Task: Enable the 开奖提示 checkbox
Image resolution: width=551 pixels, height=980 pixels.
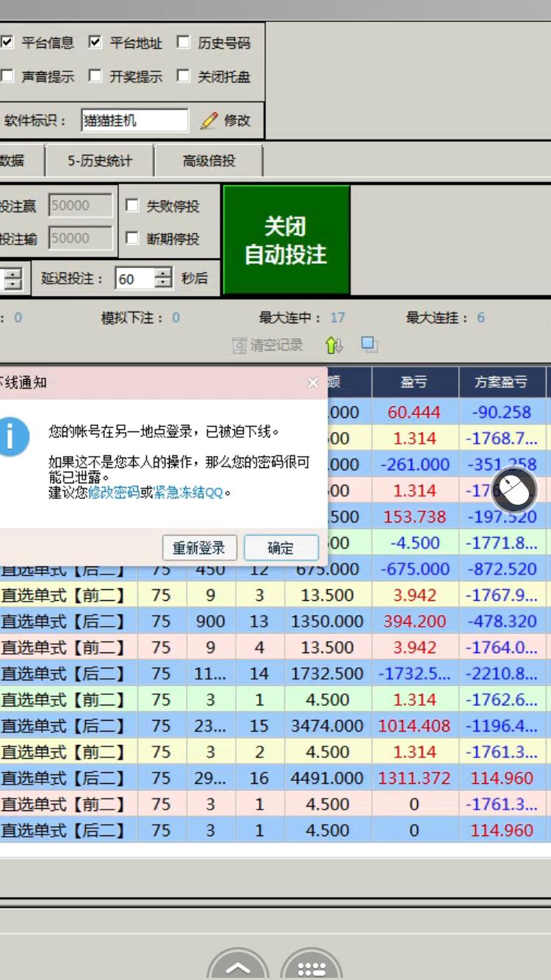Action: (95, 76)
